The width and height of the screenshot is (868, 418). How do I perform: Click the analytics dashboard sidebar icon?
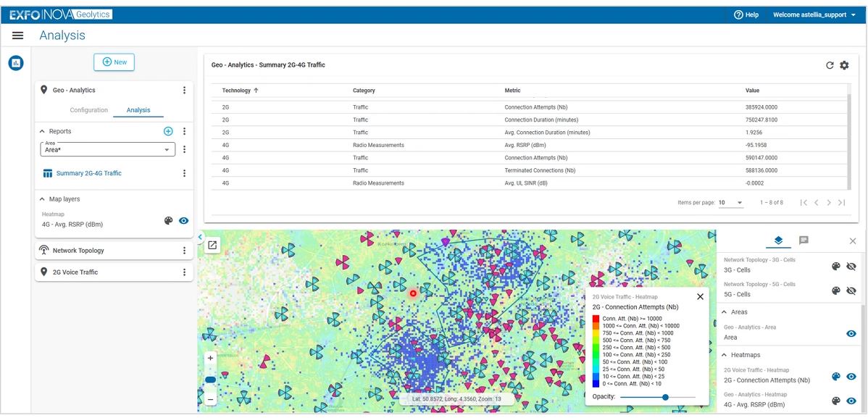pos(16,64)
